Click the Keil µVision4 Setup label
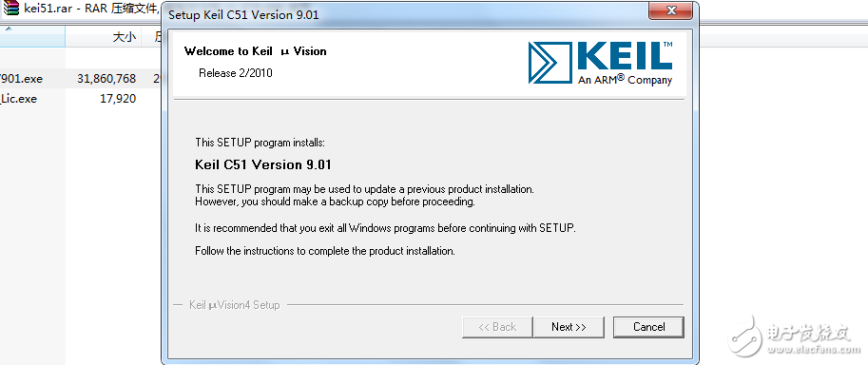 point(234,305)
